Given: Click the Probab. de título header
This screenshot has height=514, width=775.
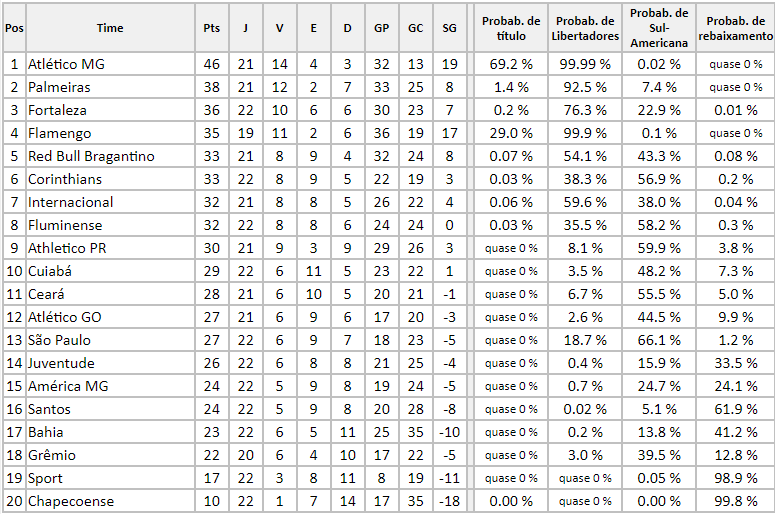Looking at the screenshot, I should 511,28.
